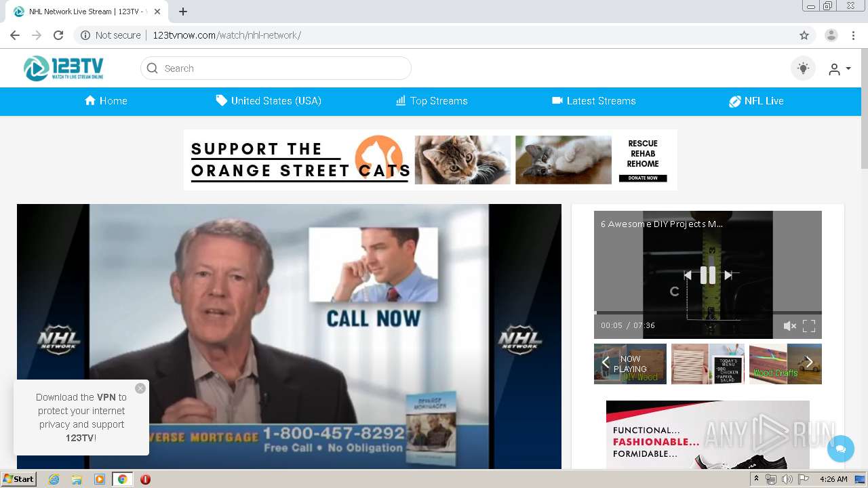
Task: Select the Now Playing DIY Wood thumbnail
Action: (x=631, y=364)
